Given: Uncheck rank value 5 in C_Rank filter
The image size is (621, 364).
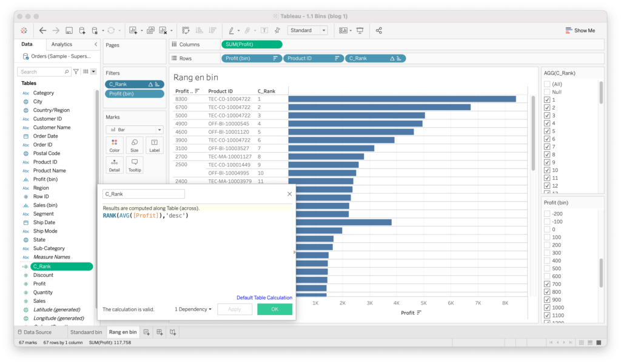Looking at the screenshot, I should pos(547,131).
